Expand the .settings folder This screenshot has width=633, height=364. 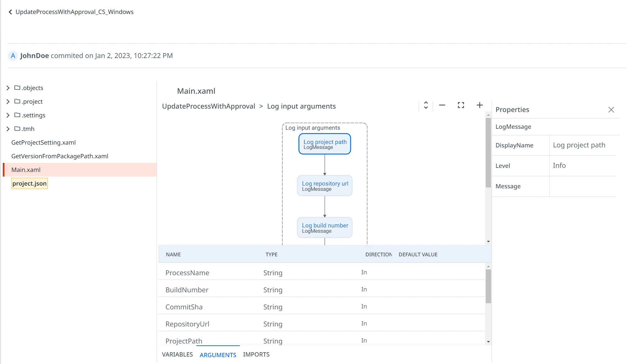8,115
